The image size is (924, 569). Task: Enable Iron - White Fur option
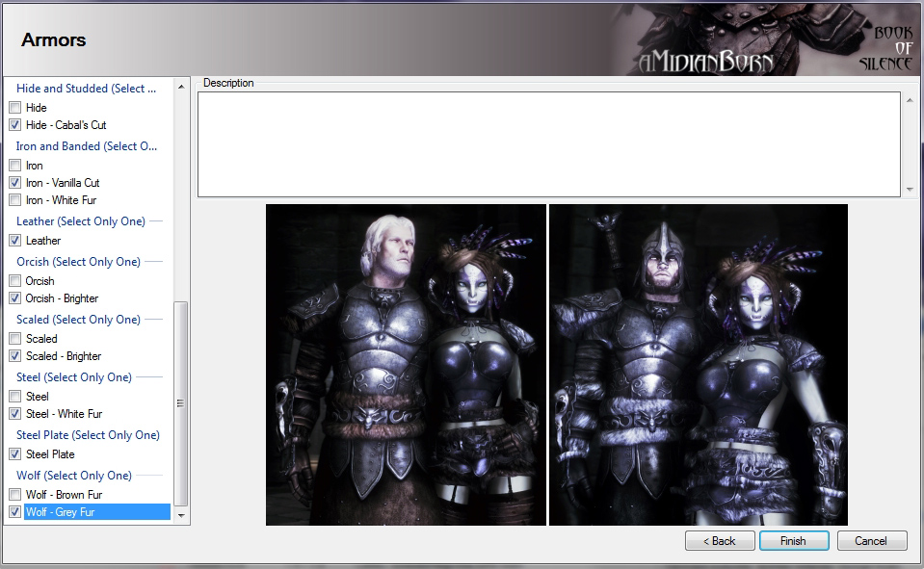(15, 200)
